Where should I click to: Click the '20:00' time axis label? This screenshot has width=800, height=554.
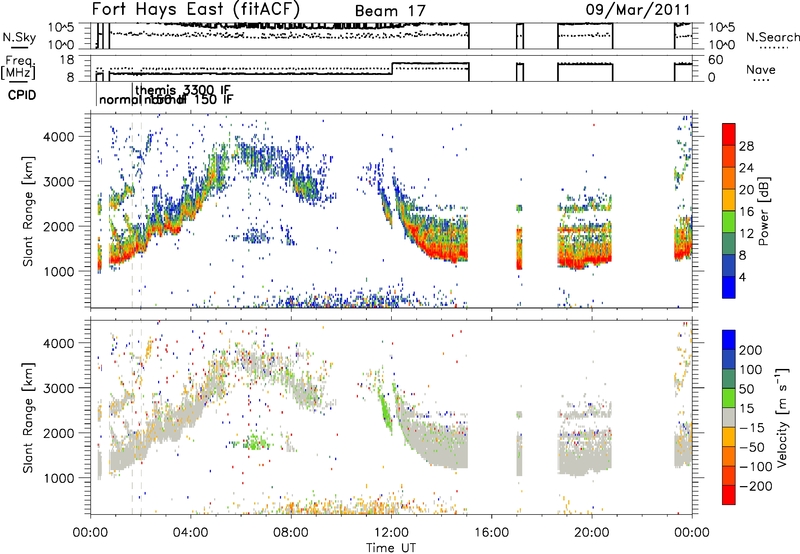pyautogui.click(x=591, y=533)
